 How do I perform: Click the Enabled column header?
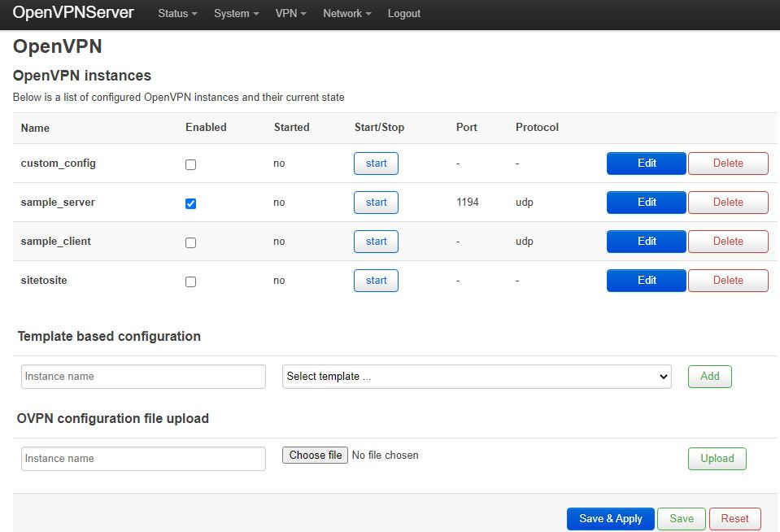(206, 128)
